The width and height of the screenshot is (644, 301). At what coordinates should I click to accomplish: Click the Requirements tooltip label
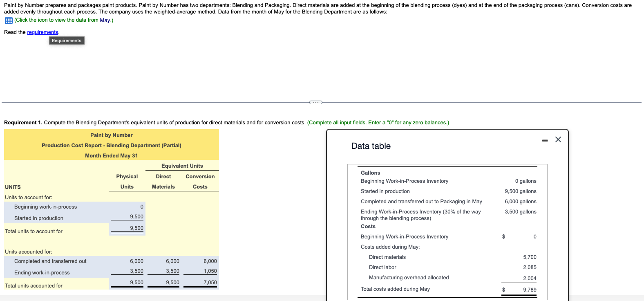67,40
